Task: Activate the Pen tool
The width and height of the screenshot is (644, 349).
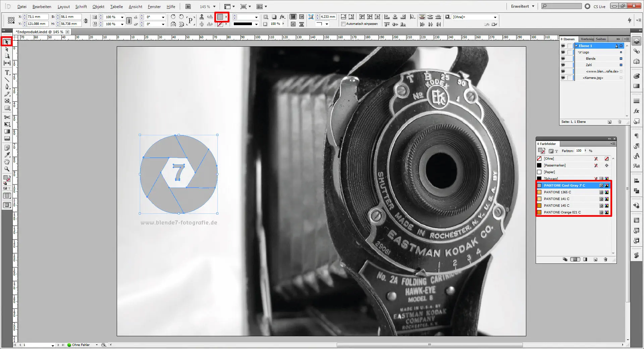Action: pyautogui.click(x=7, y=87)
